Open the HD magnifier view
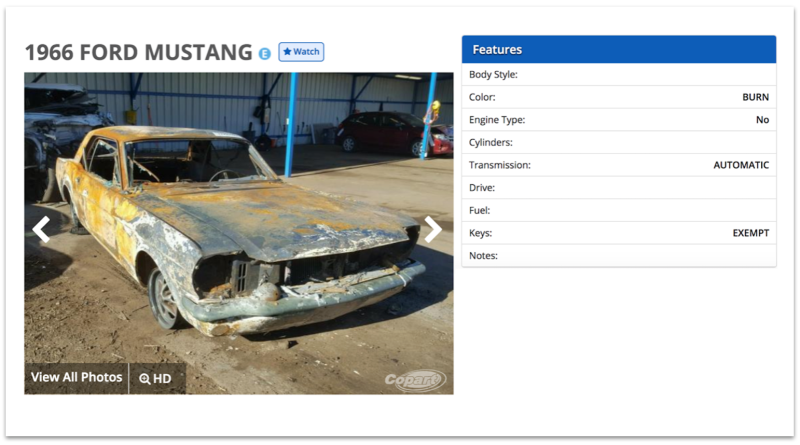 click(x=157, y=379)
